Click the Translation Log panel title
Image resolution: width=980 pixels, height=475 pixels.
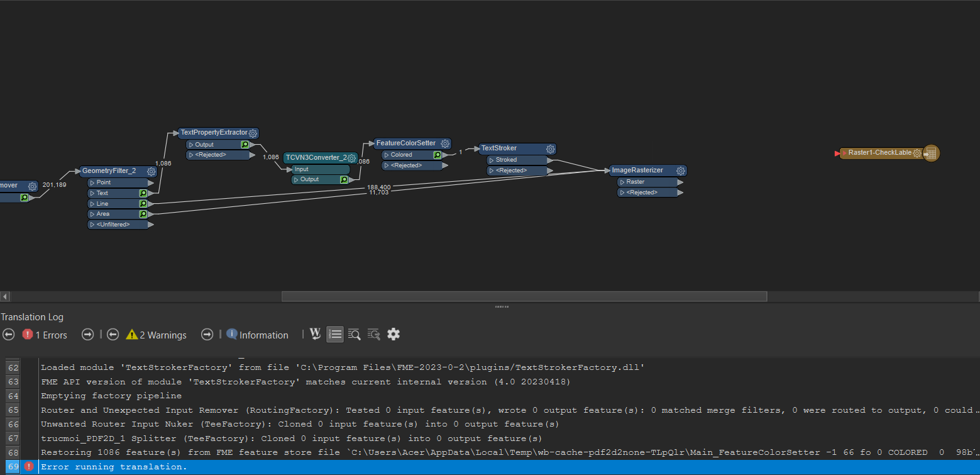click(x=32, y=317)
